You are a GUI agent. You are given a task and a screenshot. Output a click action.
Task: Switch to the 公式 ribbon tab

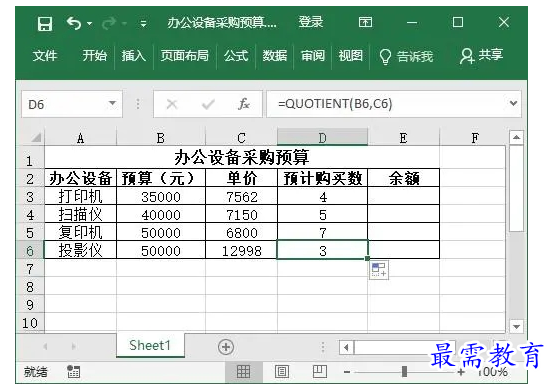[236, 56]
